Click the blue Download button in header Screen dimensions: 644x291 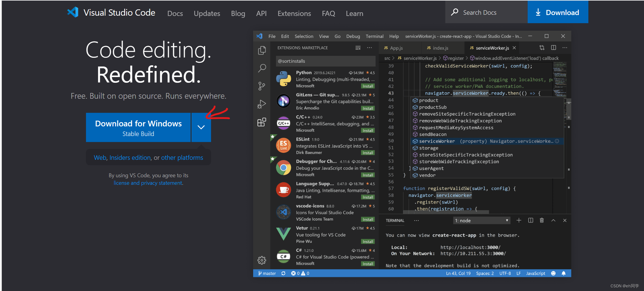558,12
